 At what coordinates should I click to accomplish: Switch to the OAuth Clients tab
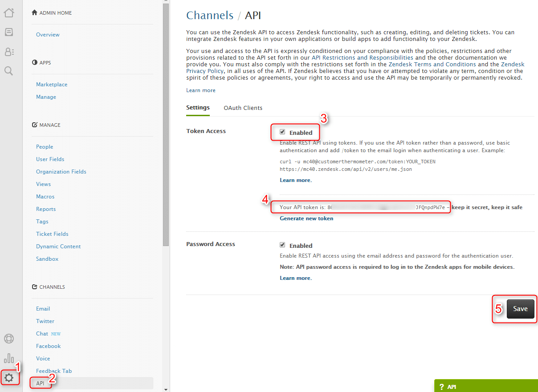243,108
